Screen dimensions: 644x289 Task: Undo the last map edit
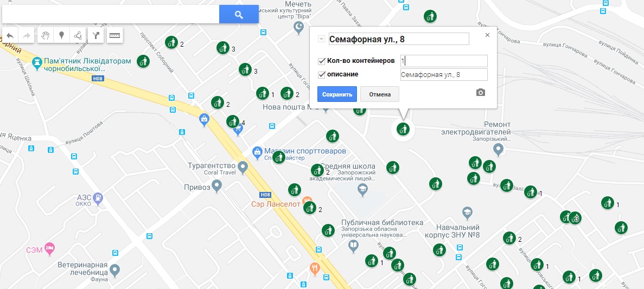[10, 36]
